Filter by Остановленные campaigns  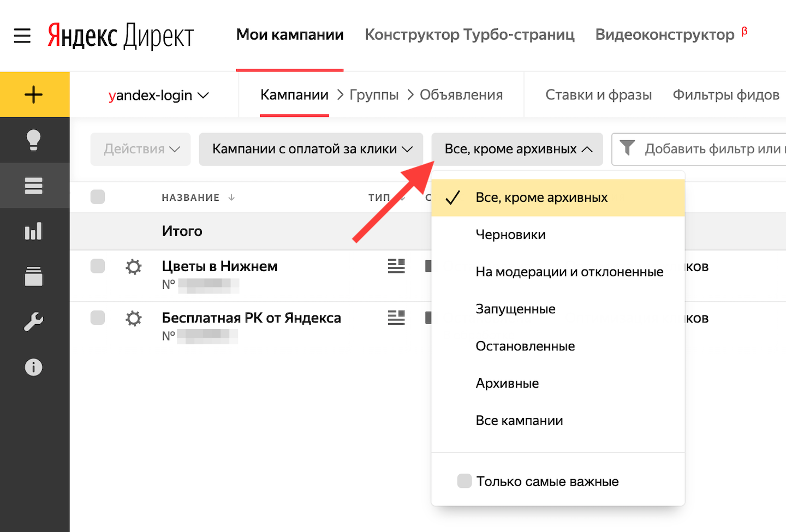(558, 346)
